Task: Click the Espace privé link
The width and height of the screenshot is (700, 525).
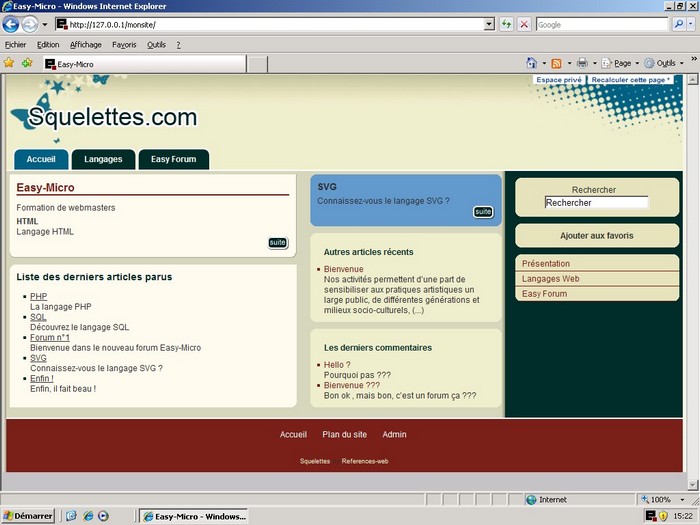Action: (x=559, y=79)
